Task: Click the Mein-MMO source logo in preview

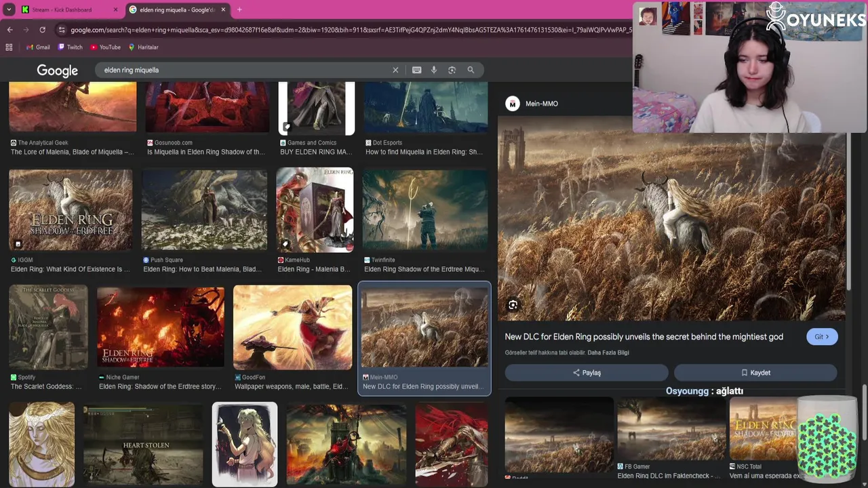Action: [x=513, y=104]
